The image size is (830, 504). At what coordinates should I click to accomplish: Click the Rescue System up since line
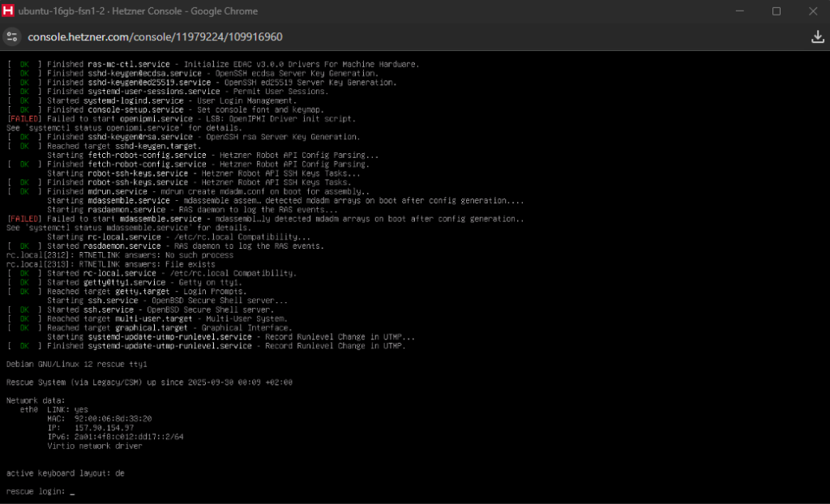coord(149,382)
